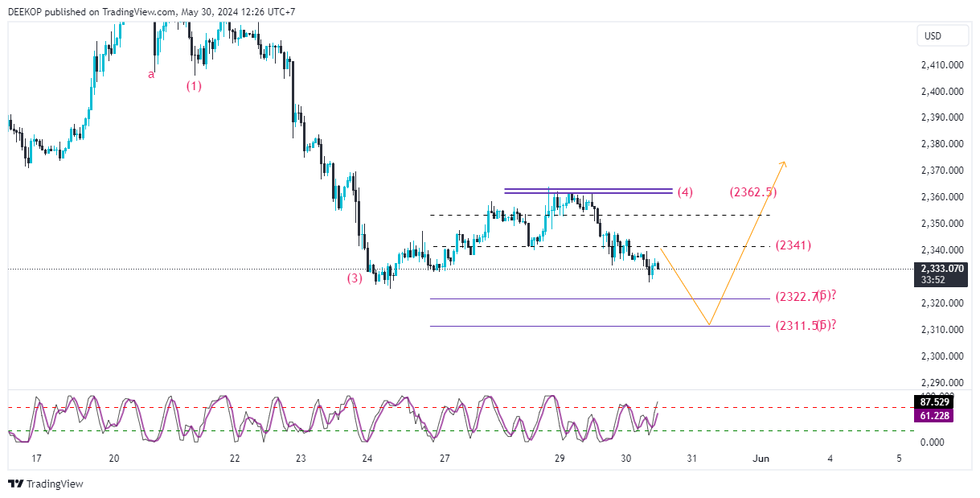
Task: Click the 2,410.000 price axis label
Action: 941,65
